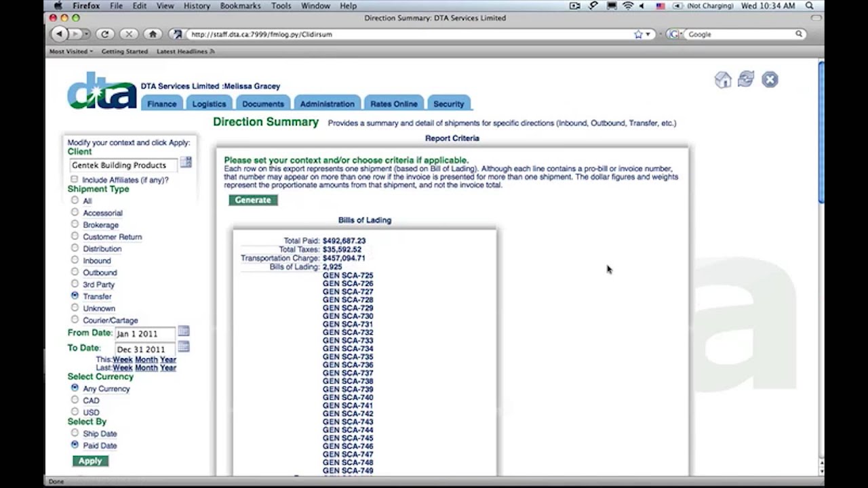The width and height of the screenshot is (868, 488).
Task: Open the Firefox Tools menu
Action: click(281, 5)
